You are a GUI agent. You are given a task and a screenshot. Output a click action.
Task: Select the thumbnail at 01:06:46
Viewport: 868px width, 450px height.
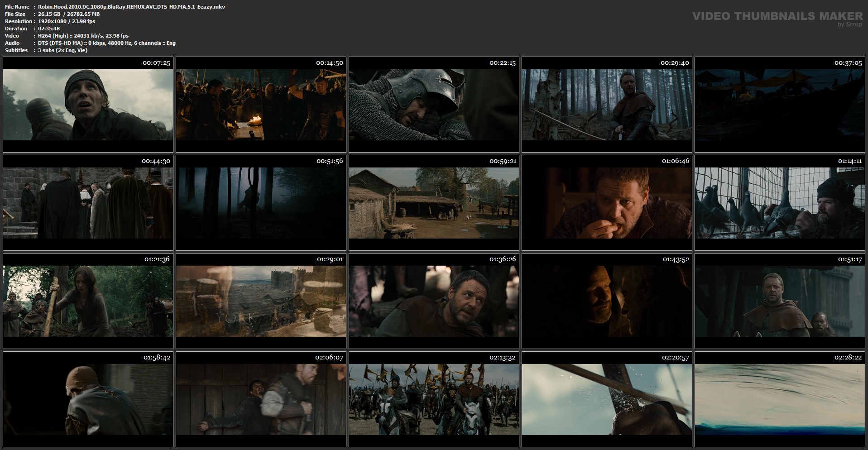(607, 203)
